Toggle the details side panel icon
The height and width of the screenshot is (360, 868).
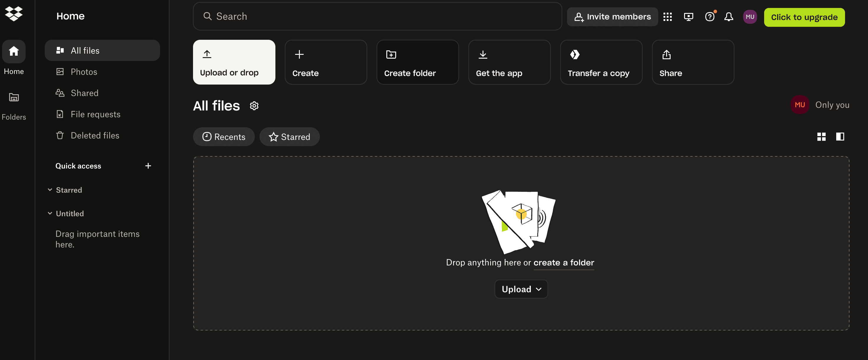click(840, 137)
